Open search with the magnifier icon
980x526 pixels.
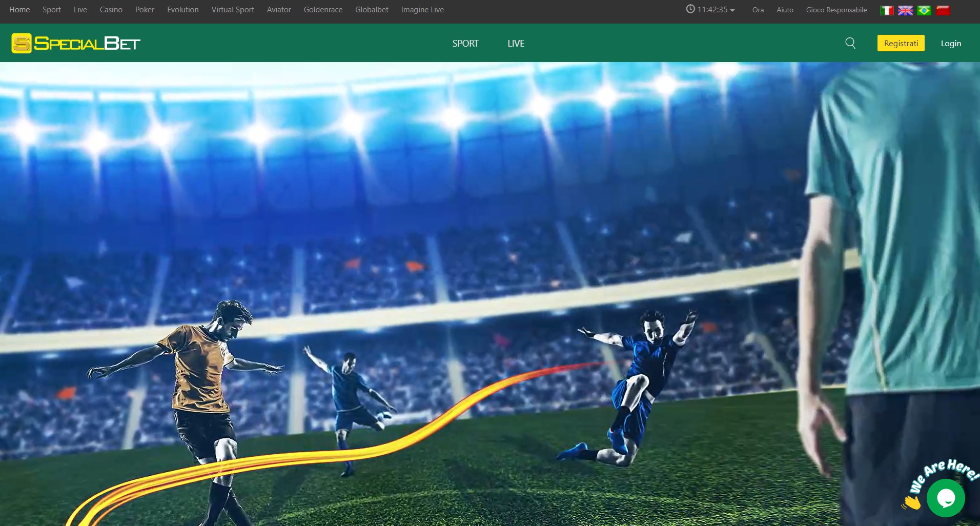click(850, 43)
